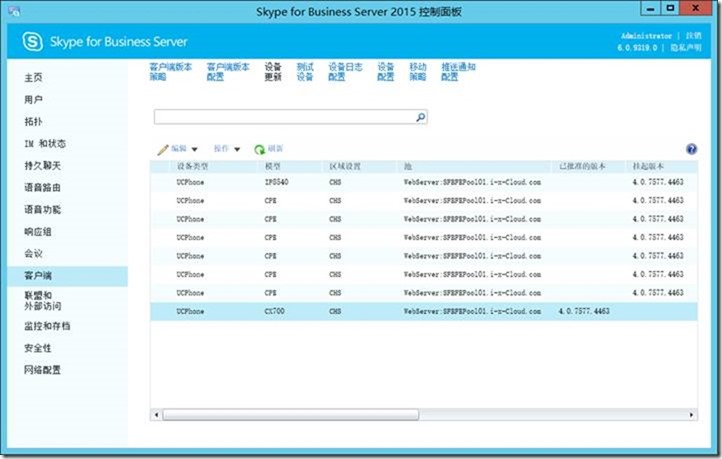This screenshot has width=722, height=459.
Task: Click UCPhone device type in IP8540 row
Action: (x=190, y=182)
